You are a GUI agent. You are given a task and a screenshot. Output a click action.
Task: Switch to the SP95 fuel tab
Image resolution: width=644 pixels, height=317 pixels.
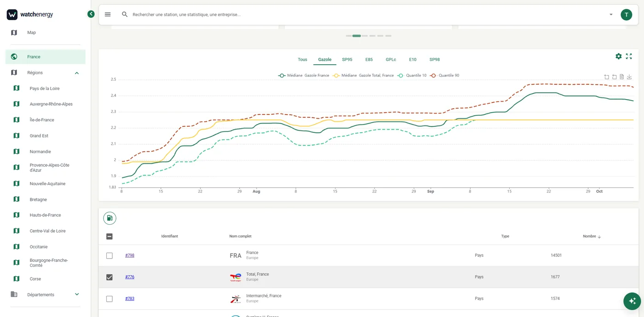point(347,60)
